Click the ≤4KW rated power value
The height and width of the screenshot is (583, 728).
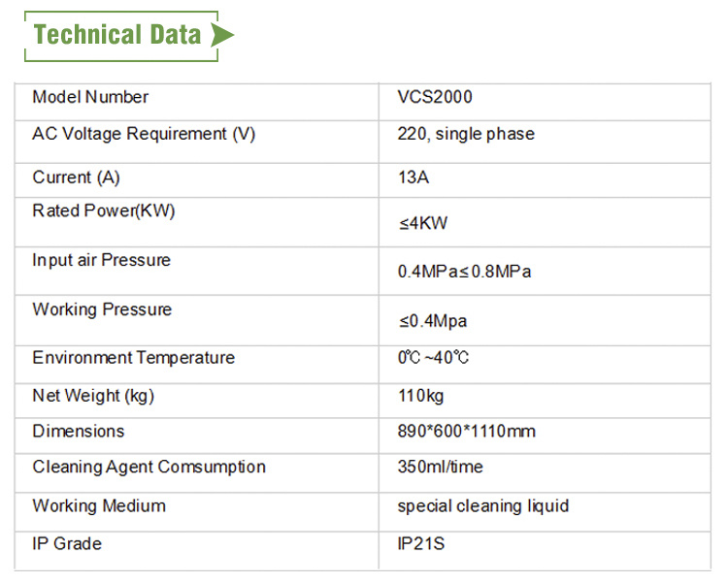tap(423, 223)
